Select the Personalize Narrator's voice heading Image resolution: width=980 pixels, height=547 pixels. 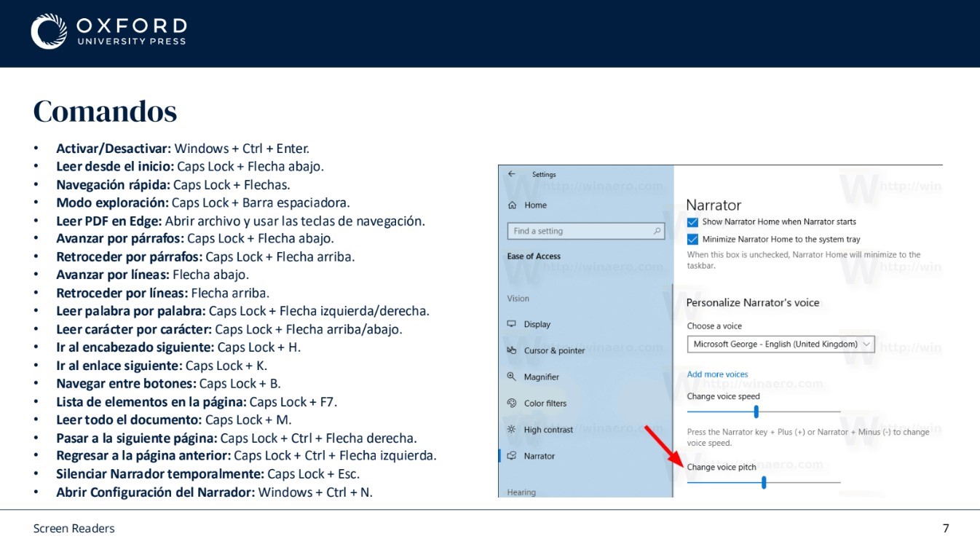753,302
